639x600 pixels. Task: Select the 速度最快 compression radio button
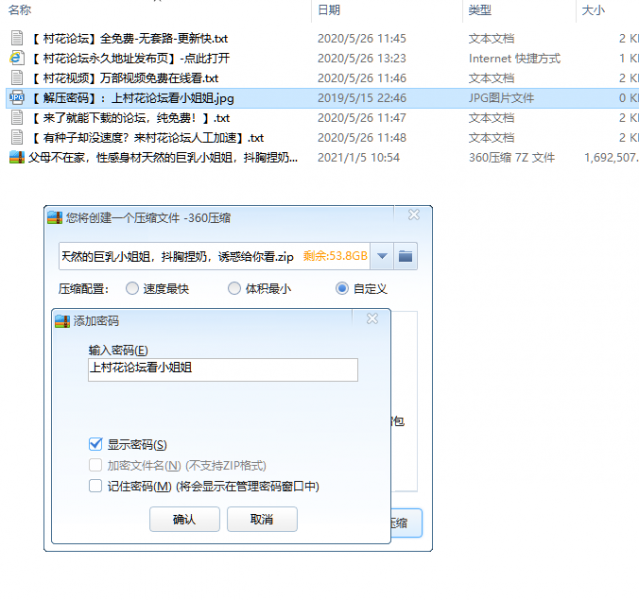pos(132,289)
